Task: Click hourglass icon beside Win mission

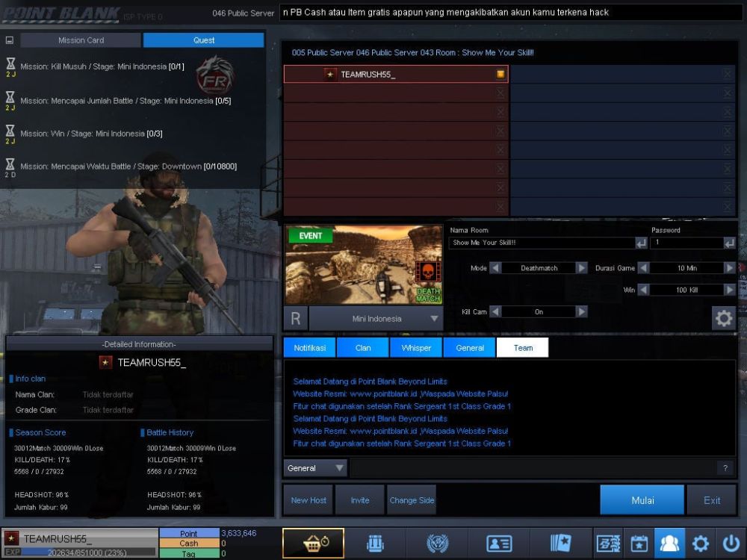Action: click(10, 131)
